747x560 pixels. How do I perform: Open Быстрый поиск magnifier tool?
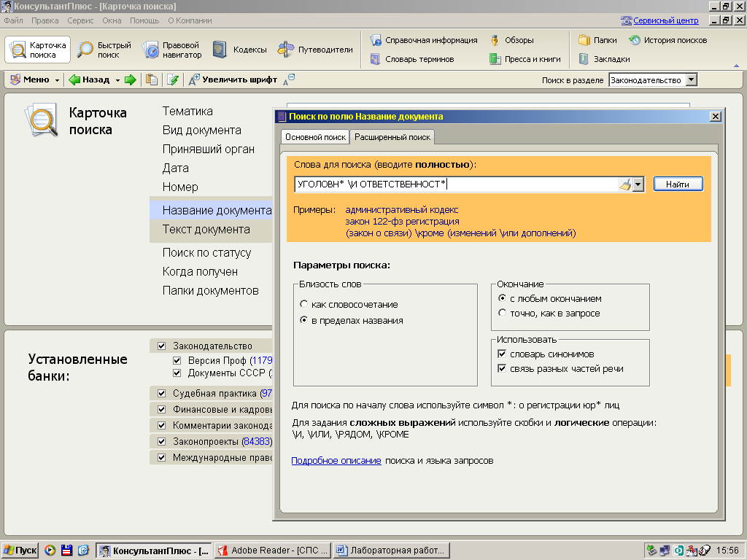coord(104,50)
